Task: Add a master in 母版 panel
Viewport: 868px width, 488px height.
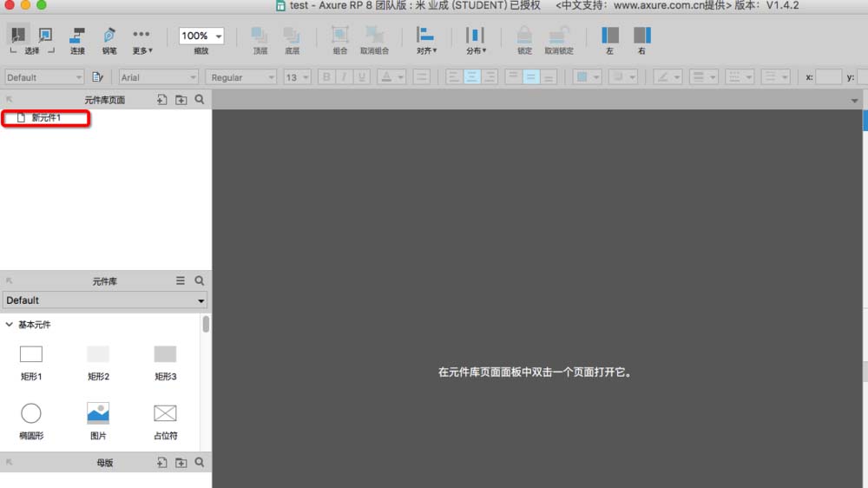Action: click(161, 463)
